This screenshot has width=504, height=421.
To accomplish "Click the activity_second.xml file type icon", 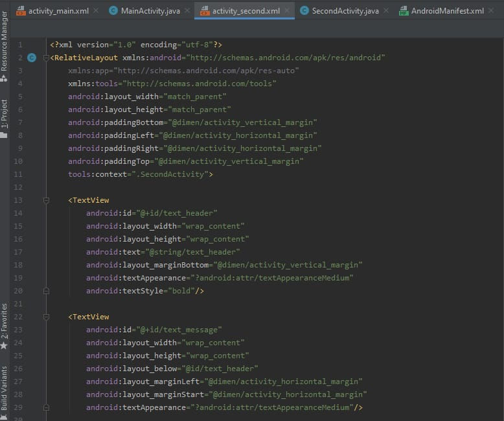I will [x=205, y=11].
